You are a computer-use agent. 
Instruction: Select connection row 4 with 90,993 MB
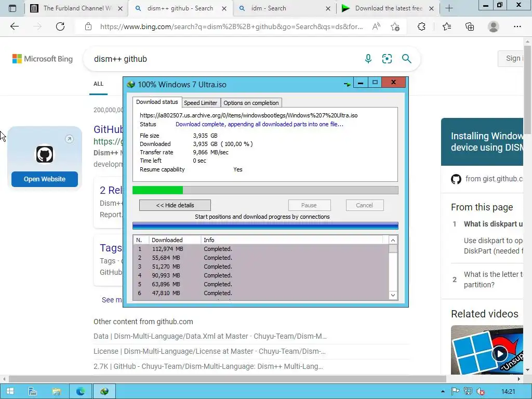tap(261, 275)
